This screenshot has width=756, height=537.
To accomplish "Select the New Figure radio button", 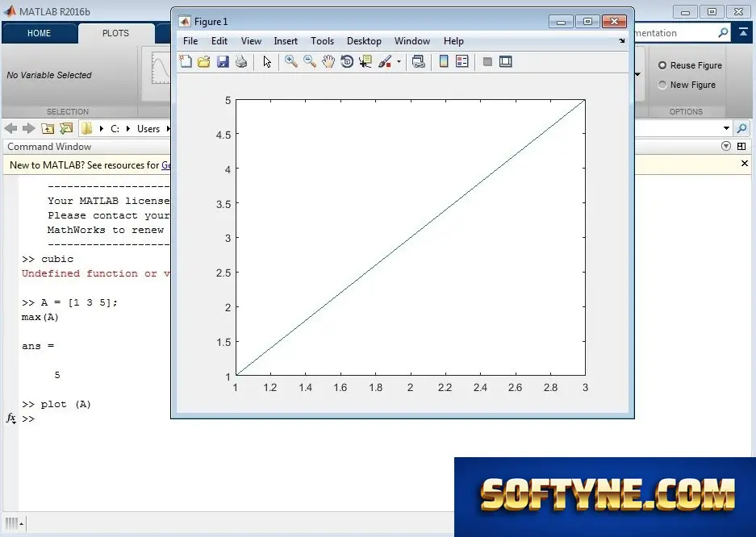I will (662, 85).
